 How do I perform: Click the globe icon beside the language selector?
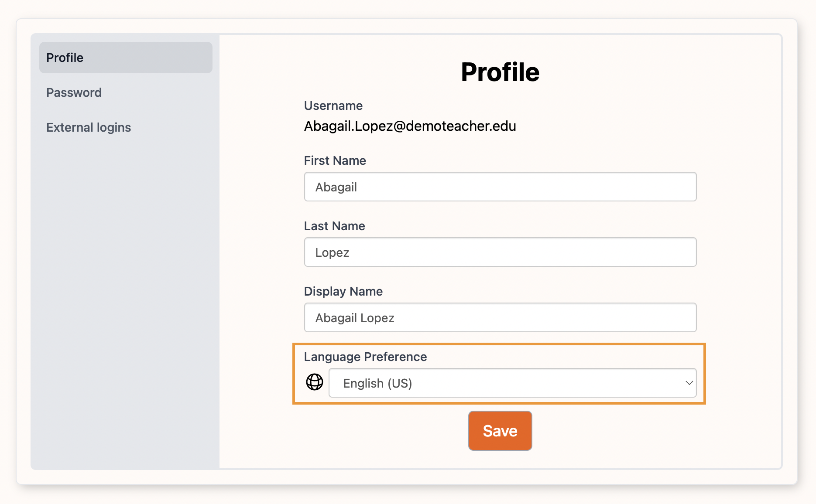pos(314,382)
